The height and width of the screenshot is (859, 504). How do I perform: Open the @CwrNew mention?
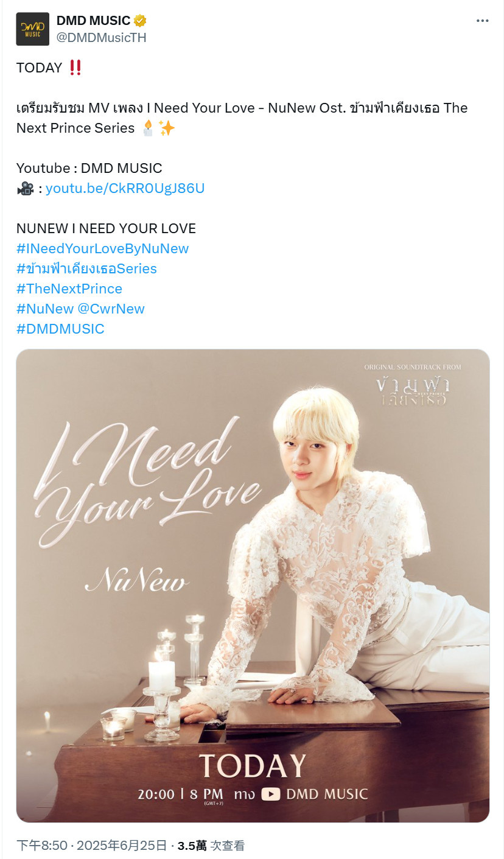[x=111, y=309]
